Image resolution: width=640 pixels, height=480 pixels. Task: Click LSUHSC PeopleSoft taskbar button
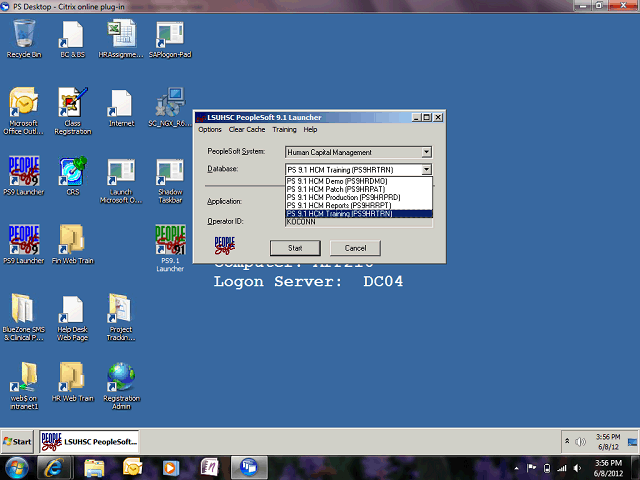click(x=89, y=442)
